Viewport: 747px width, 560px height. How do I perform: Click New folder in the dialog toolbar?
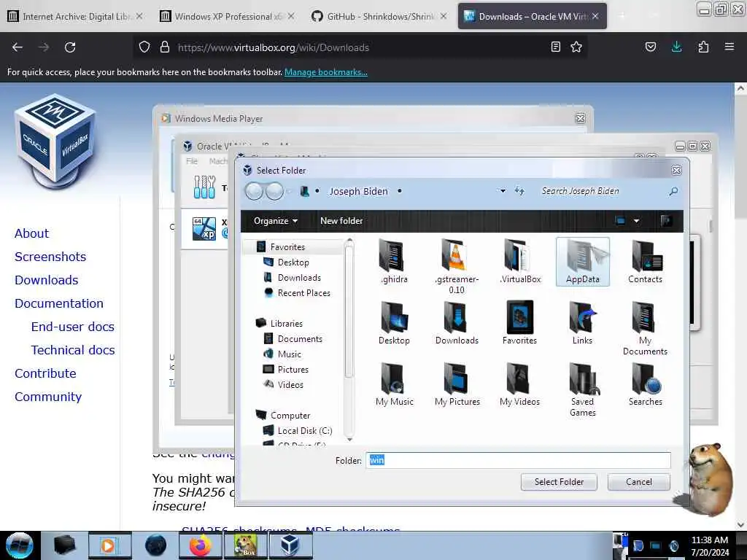tap(341, 221)
